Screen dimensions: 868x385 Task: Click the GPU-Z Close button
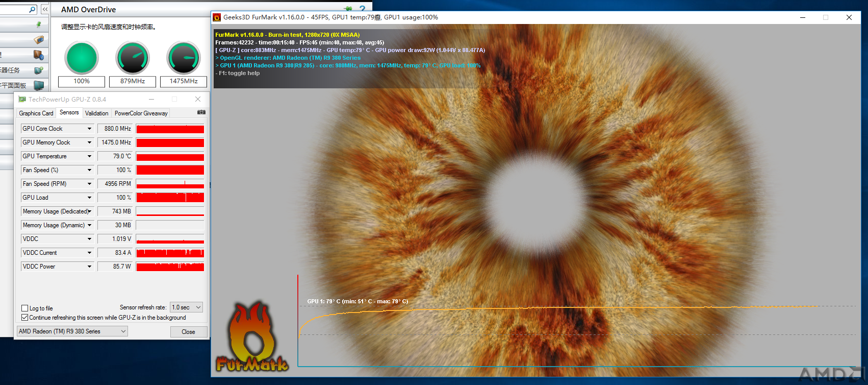189,332
